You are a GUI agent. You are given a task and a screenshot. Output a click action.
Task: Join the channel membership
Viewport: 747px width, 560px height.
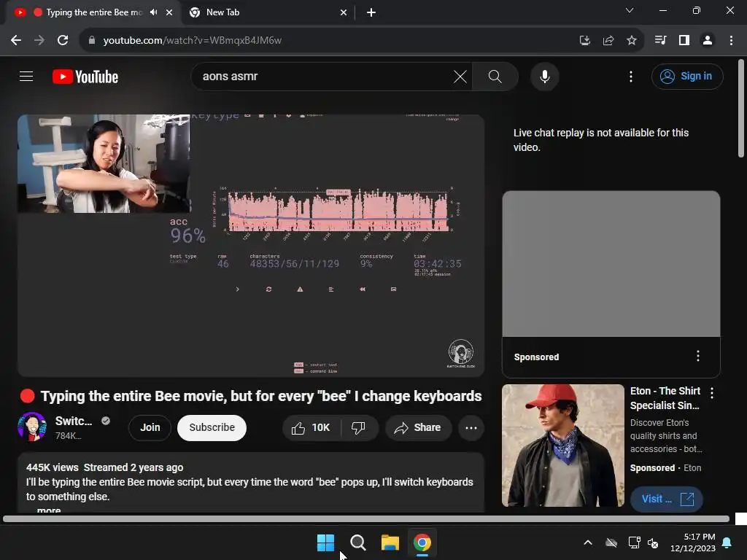point(150,427)
